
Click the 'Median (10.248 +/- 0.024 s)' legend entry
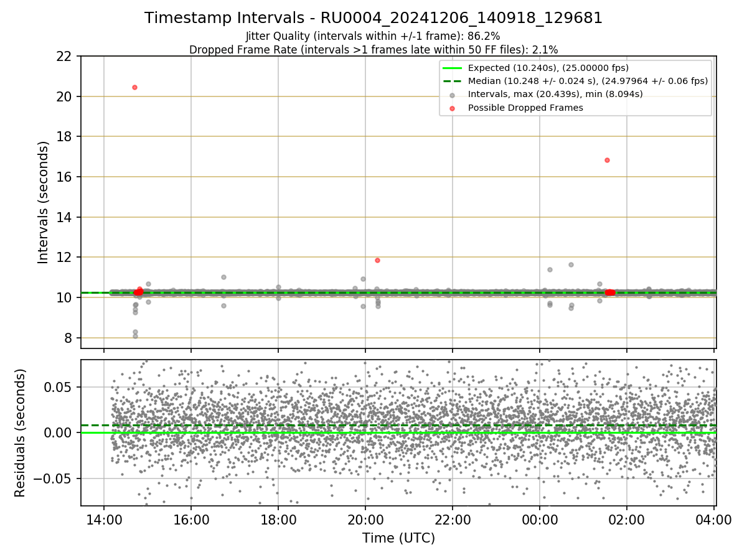tap(588, 81)
